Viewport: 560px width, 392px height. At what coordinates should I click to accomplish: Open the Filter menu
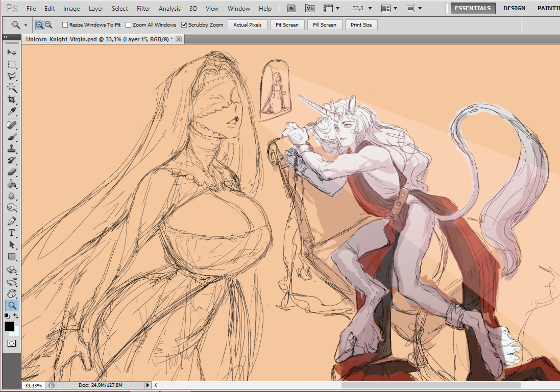click(x=143, y=9)
